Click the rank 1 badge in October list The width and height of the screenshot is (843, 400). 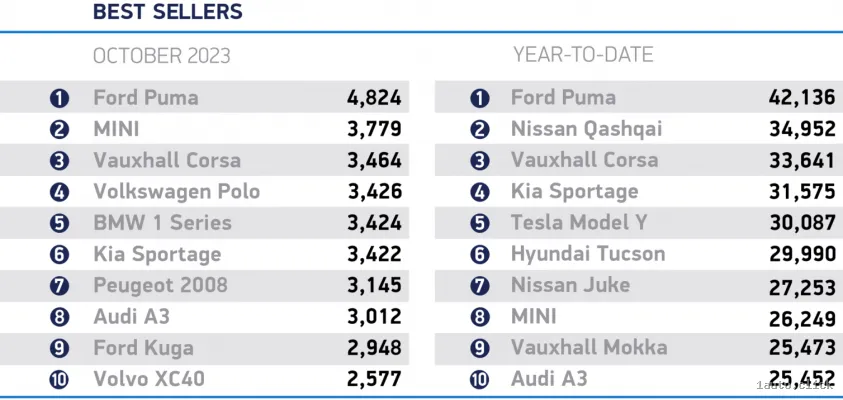pos(59,98)
